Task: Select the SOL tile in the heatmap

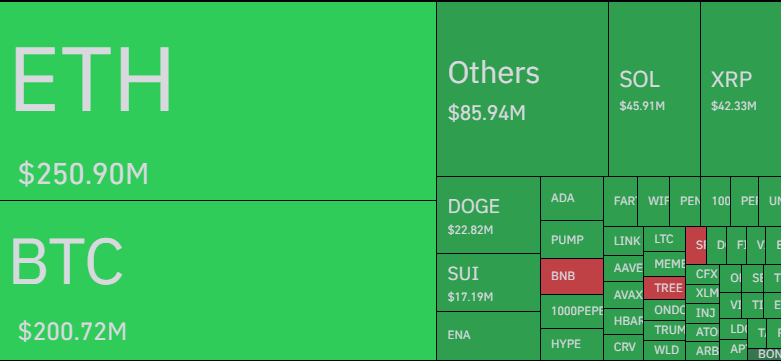Action: coord(654,89)
